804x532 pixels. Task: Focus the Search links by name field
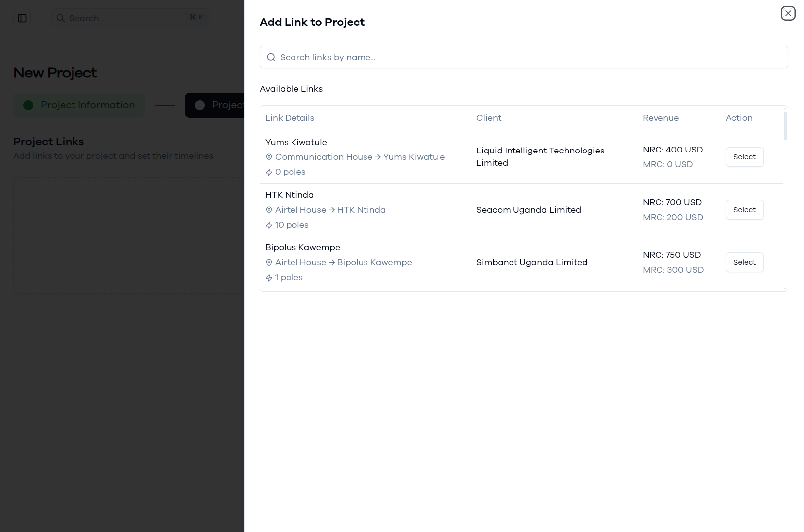[523, 57]
